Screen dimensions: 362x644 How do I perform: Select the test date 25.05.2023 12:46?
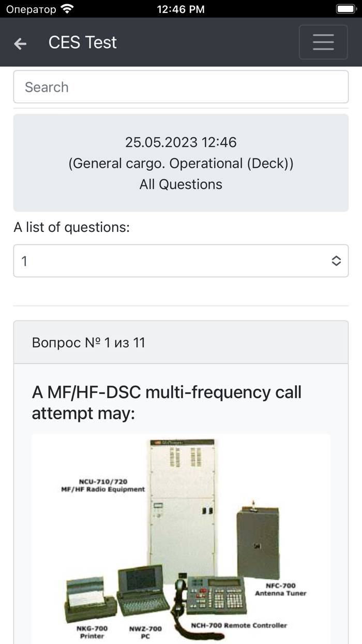click(x=180, y=142)
